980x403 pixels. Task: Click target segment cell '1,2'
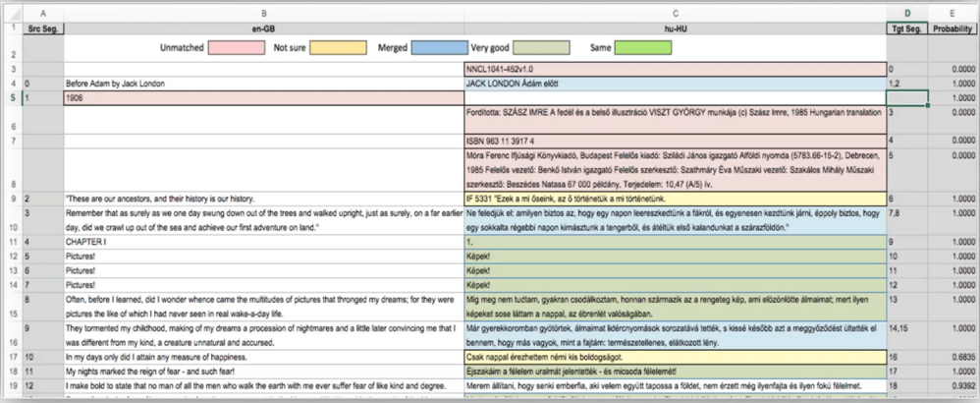pyautogui.click(x=907, y=84)
